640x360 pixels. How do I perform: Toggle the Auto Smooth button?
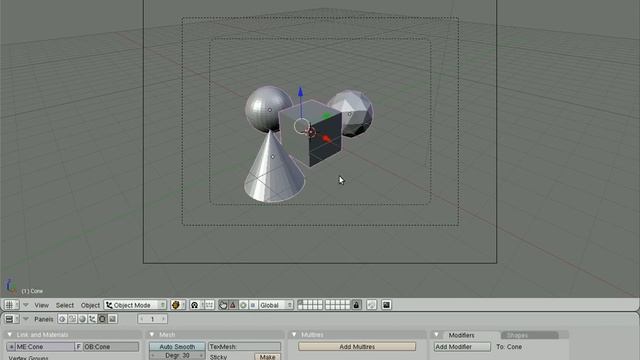pos(177,347)
